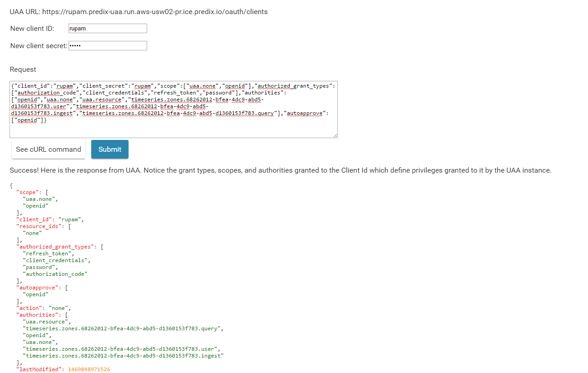This screenshot has height=373, width=588.
Task: Click inside the Request JSON textarea
Action: 173,109
